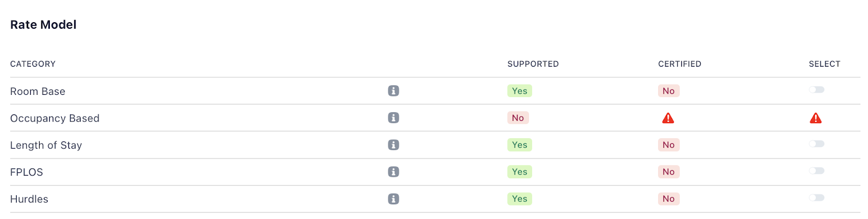Click the info icon for Hurdles

tap(393, 199)
